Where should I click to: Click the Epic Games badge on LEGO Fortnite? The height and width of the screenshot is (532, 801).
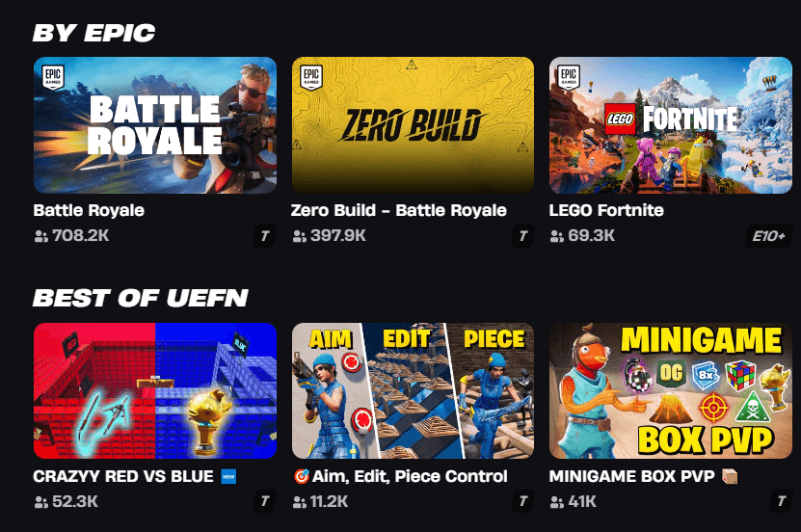point(569,78)
